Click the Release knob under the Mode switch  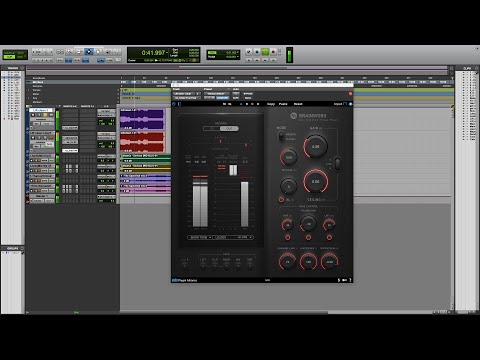tap(288, 157)
